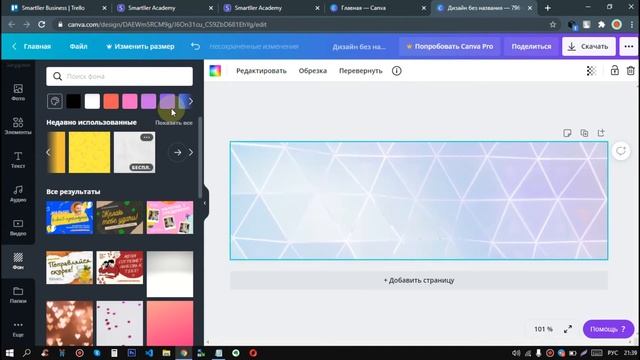Select the white color swatch

pyautogui.click(x=92, y=101)
